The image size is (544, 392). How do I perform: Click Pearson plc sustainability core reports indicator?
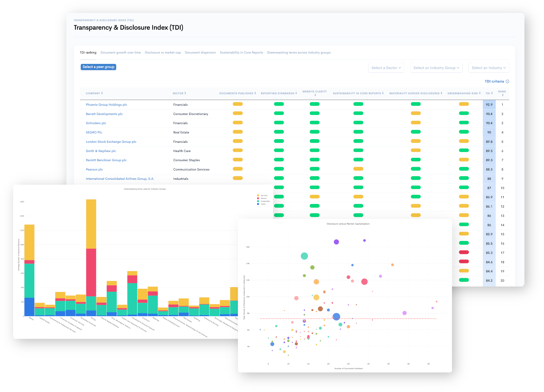tap(358, 169)
